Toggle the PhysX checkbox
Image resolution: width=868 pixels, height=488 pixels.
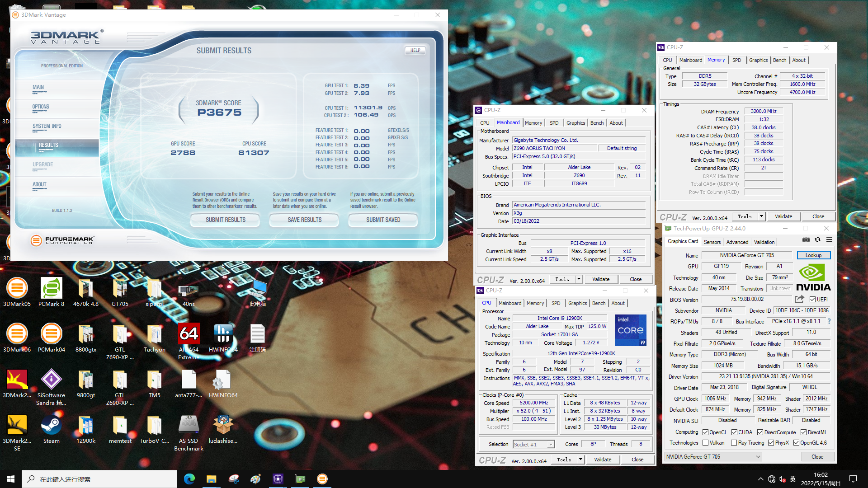click(771, 443)
